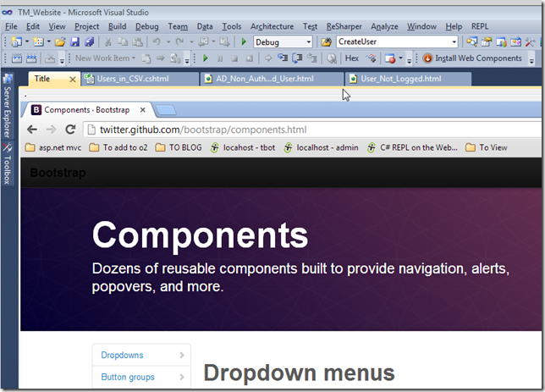This screenshot has height=392, width=545.
Task: Open Solution Explorer icon in toolbar
Action: point(471,42)
